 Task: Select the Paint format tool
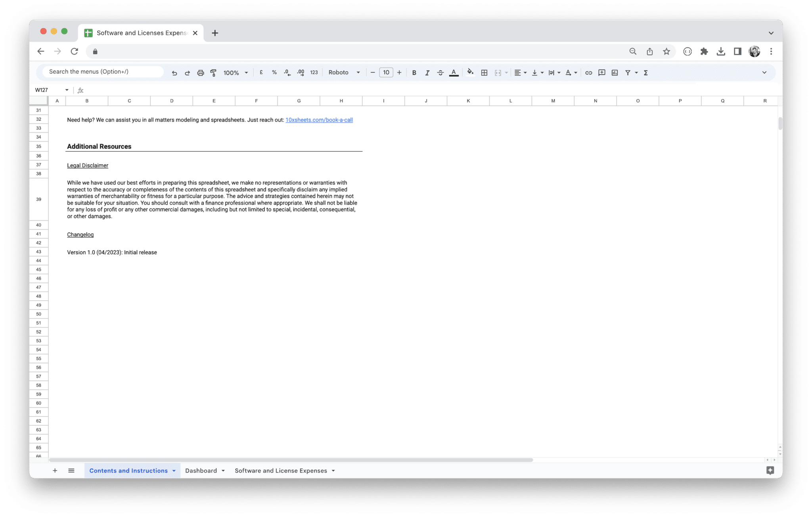click(213, 73)
